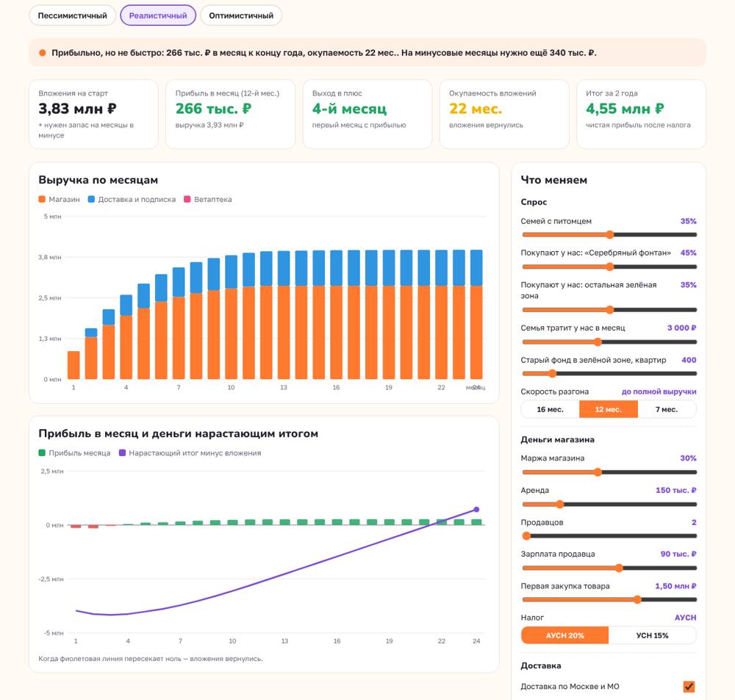Viewport: 735px width, 700px height.
Task: Uncheck Доставка по Москве и МО checkbox
Action: click(689, 687)
